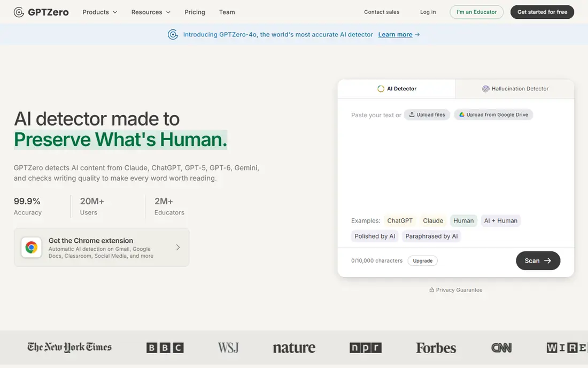Viewport: 588px width, 368px height.
Task: Click the Log in link
Action: coord(428,12)
